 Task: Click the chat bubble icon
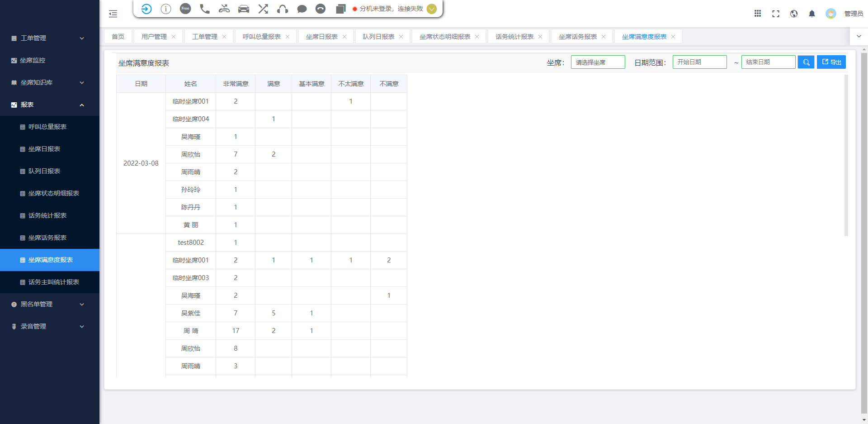click(x=302, y=9)
